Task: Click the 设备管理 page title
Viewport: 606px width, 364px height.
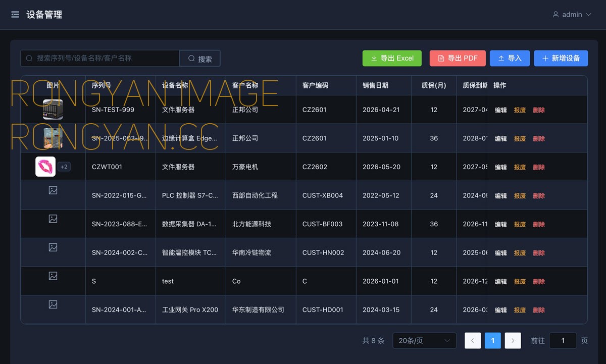Action: pos(44,15)
